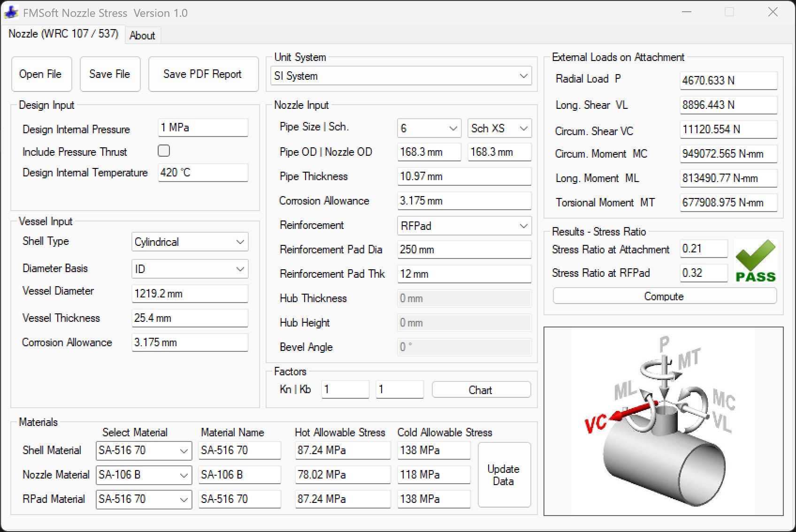The height and width of the screenshot is (532, 796).
Task: Select Nozzle Material dropdown SA-106 B
Action: click(144, 475)
